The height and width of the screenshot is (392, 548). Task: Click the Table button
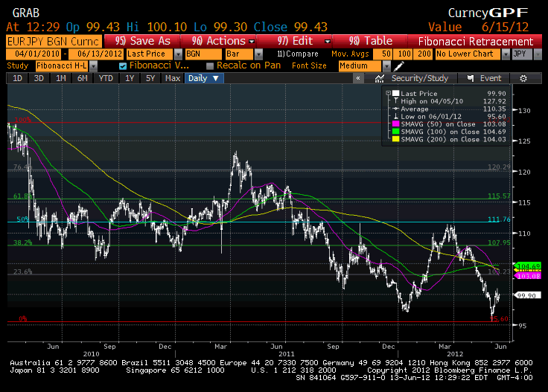click(370, 41)
